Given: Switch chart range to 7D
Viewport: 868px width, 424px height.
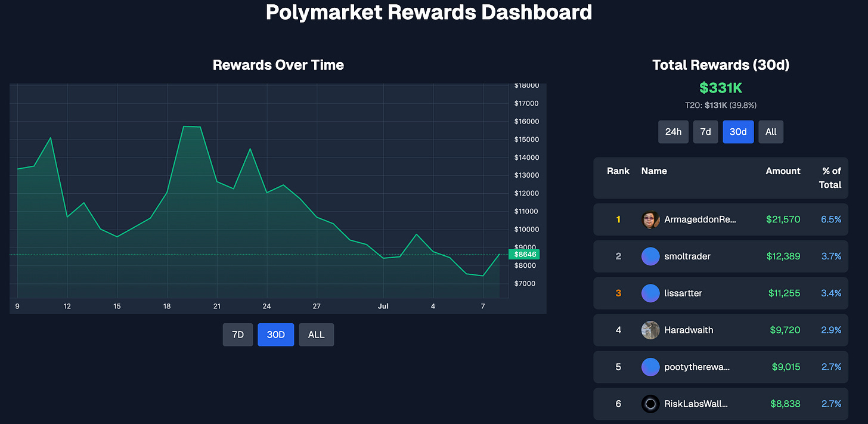Looking at the screenshot, I should (x=238, y=335).
